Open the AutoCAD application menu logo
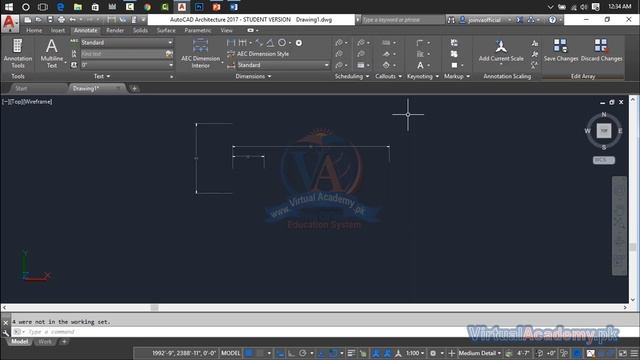640x360 pixels. [x=9, y=23]
